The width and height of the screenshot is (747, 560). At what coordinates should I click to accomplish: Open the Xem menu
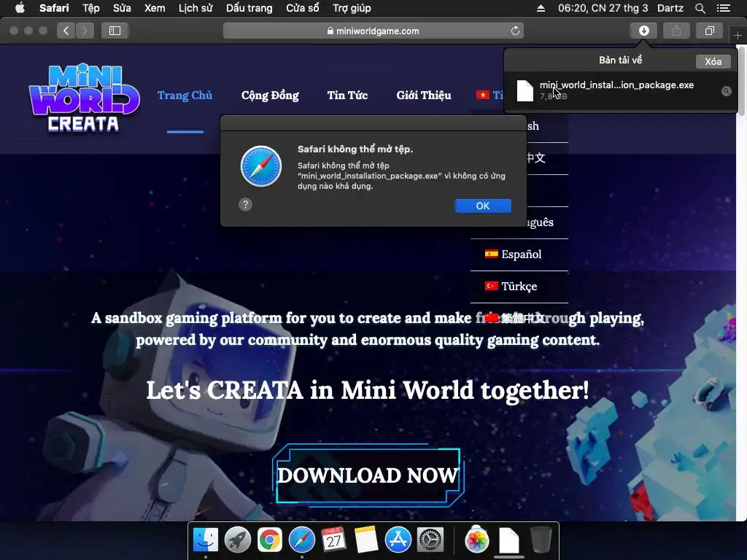coord(155,8)
